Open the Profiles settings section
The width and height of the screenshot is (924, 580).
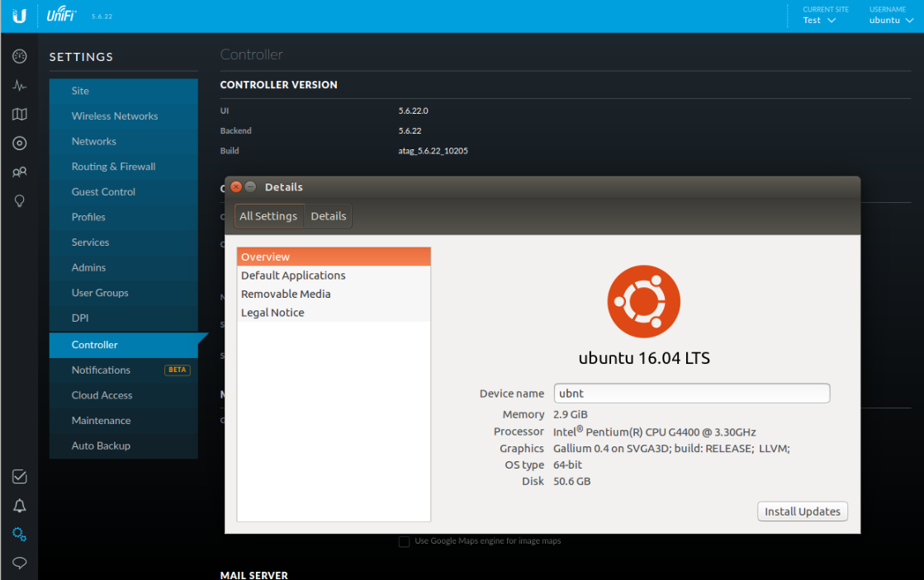click(124, 217)
